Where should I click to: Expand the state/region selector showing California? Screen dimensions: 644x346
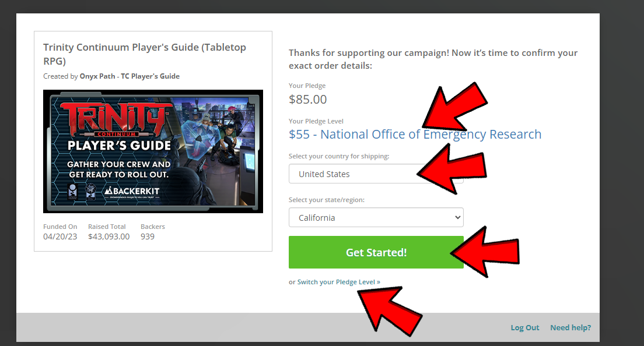point(376,218)
